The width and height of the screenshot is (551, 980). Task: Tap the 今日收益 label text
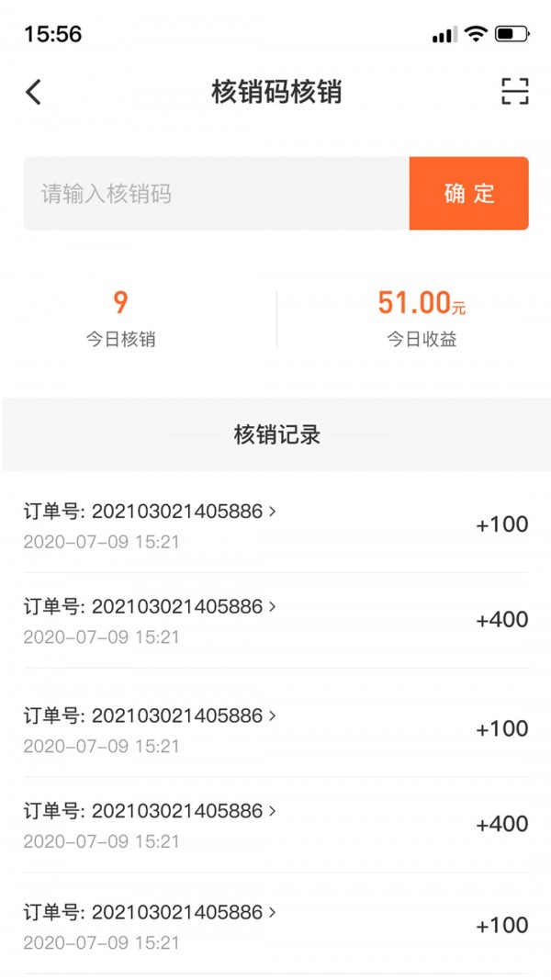pos(421,338)
